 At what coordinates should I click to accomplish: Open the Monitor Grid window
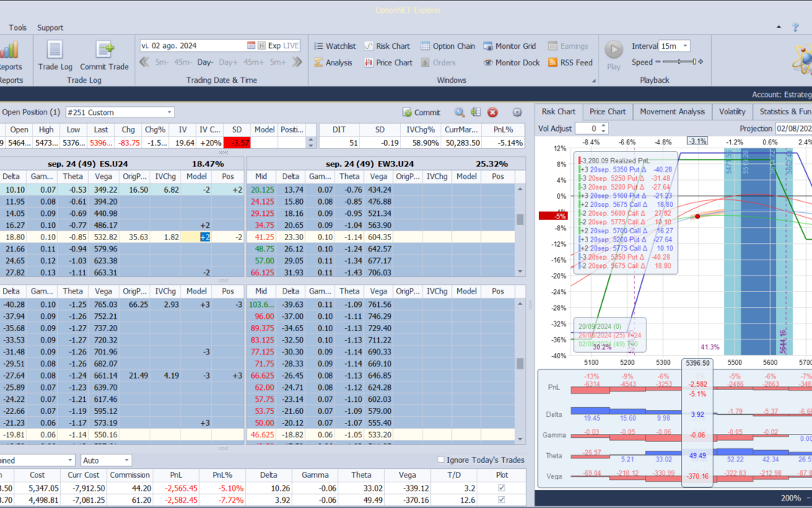pyautogui.click(x=510, y=46)
